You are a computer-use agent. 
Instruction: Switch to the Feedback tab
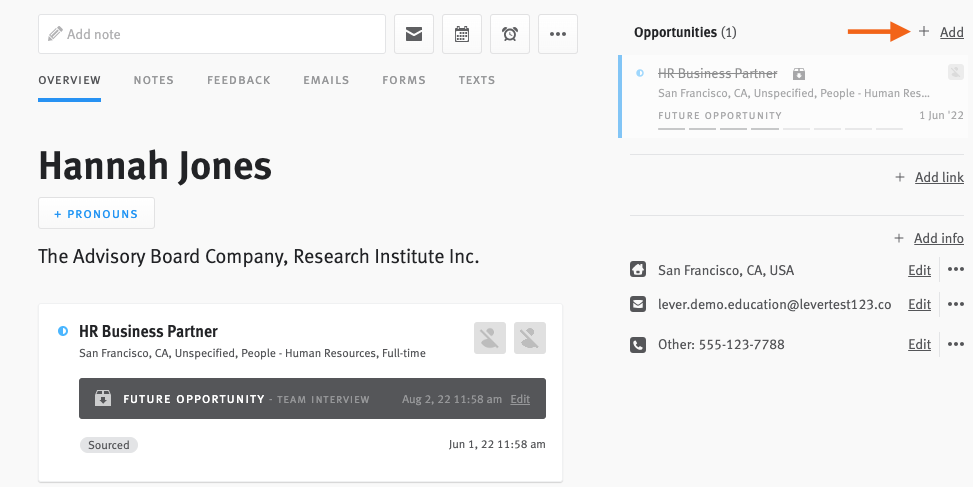(x=239, y=80)
